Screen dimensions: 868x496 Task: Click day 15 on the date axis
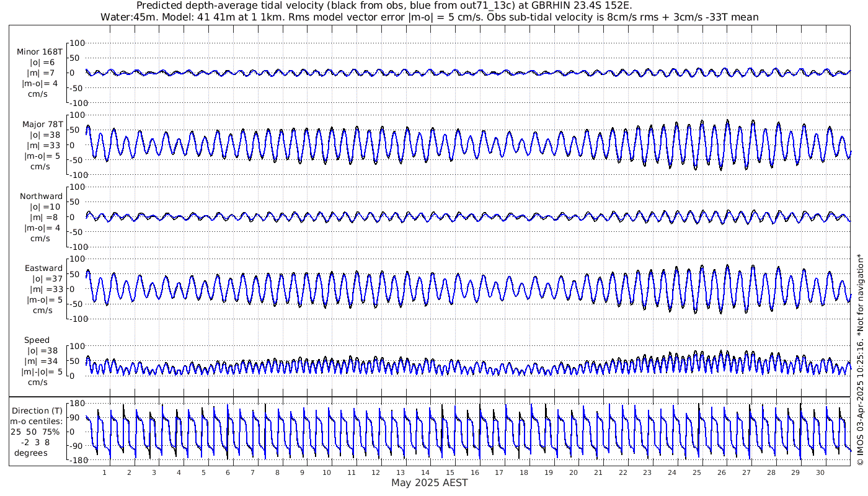450,472
